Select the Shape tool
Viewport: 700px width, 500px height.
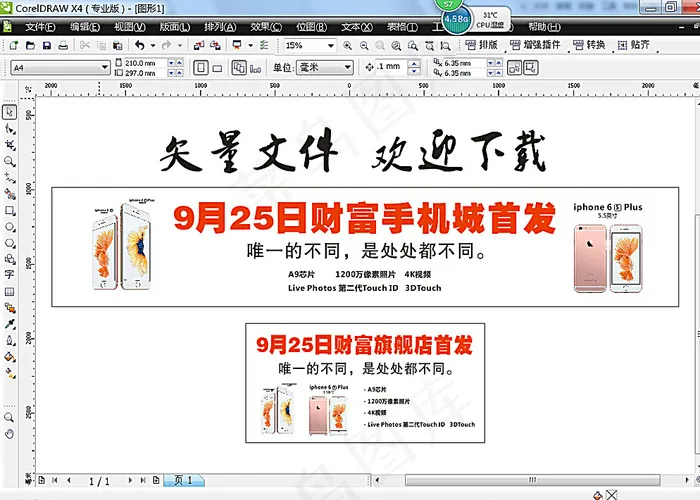tap(9, 129)
